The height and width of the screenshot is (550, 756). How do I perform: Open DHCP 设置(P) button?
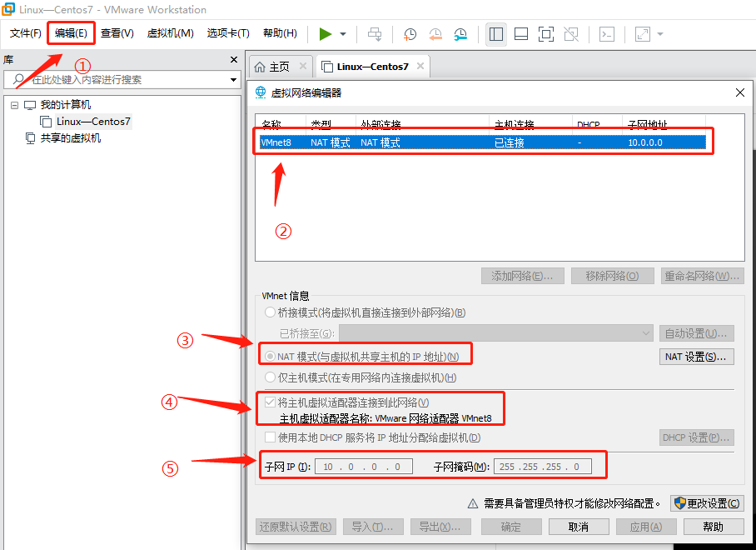(x=696, y=437)
